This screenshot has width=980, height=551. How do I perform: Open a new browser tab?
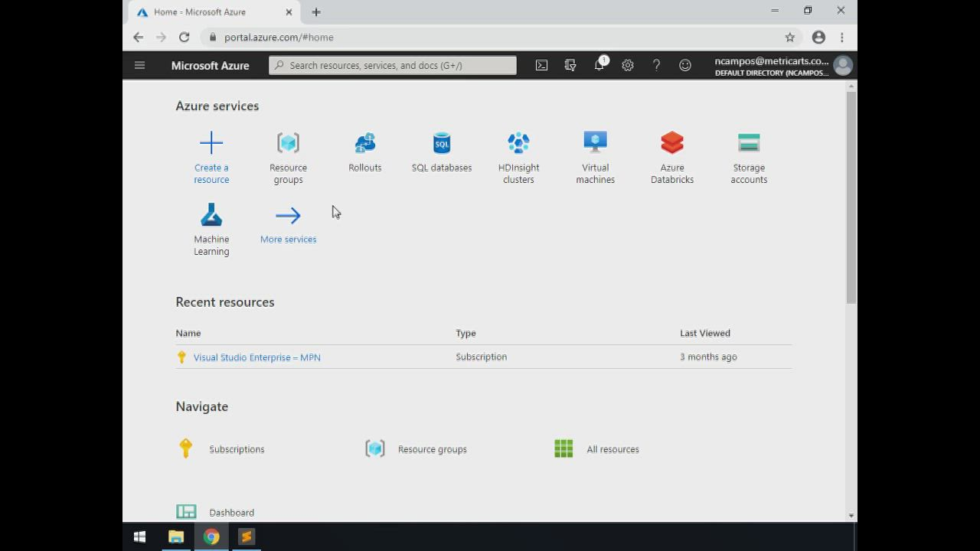click(x=316, y=11)
